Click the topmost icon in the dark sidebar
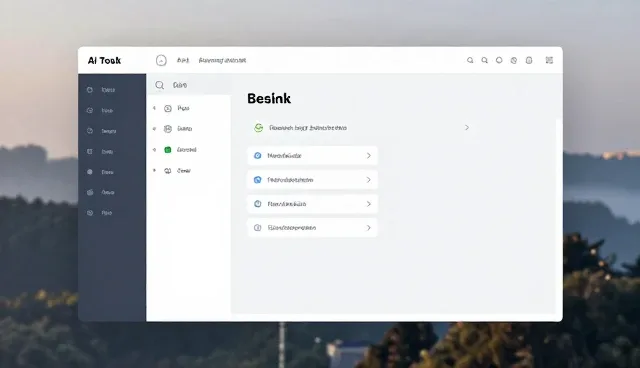This screenshot has height=368, width=640. coord(90,90)
